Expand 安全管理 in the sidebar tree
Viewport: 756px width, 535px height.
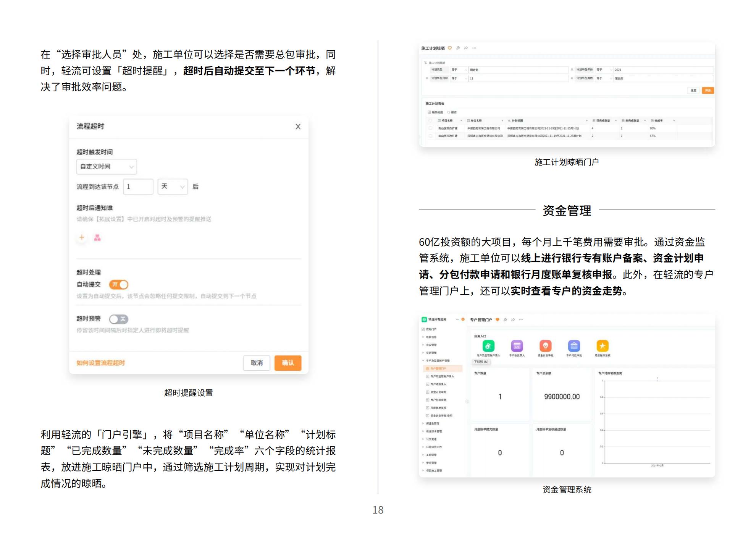(x=423, y=463)
